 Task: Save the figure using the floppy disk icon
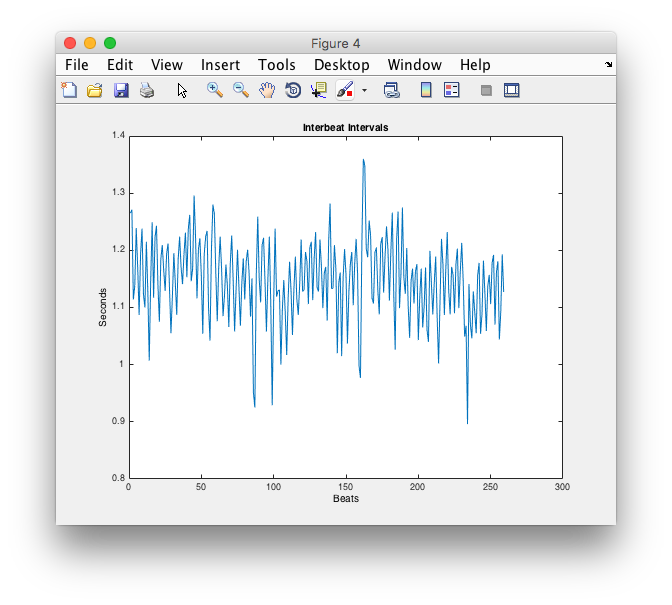tap(121, 90)
